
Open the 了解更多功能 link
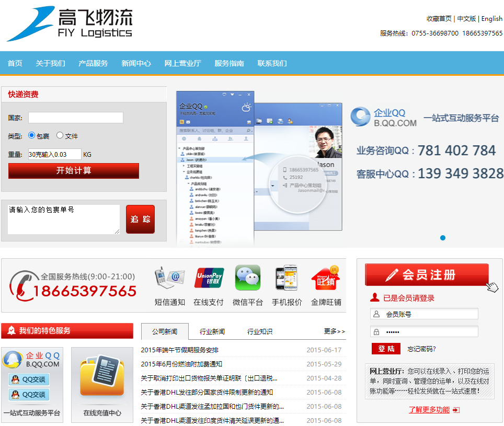429,410
